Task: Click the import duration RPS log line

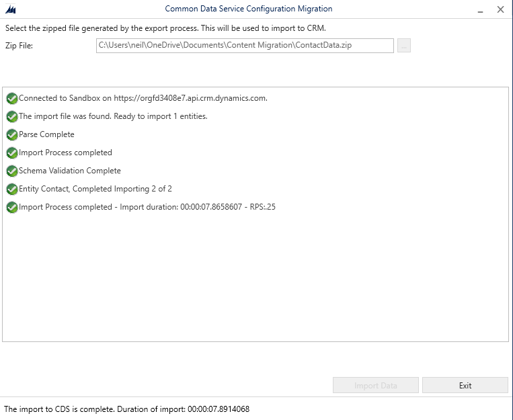Action: tap(147, 207)
